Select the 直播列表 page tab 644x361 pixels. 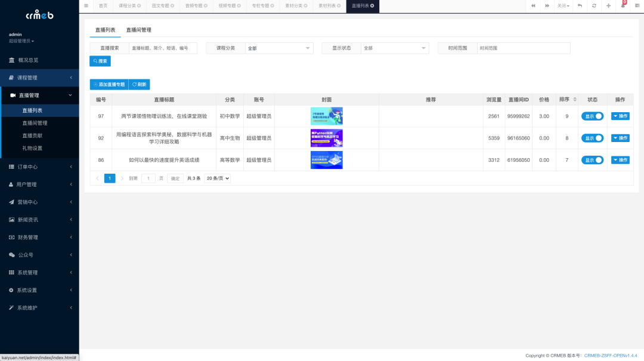105,30
